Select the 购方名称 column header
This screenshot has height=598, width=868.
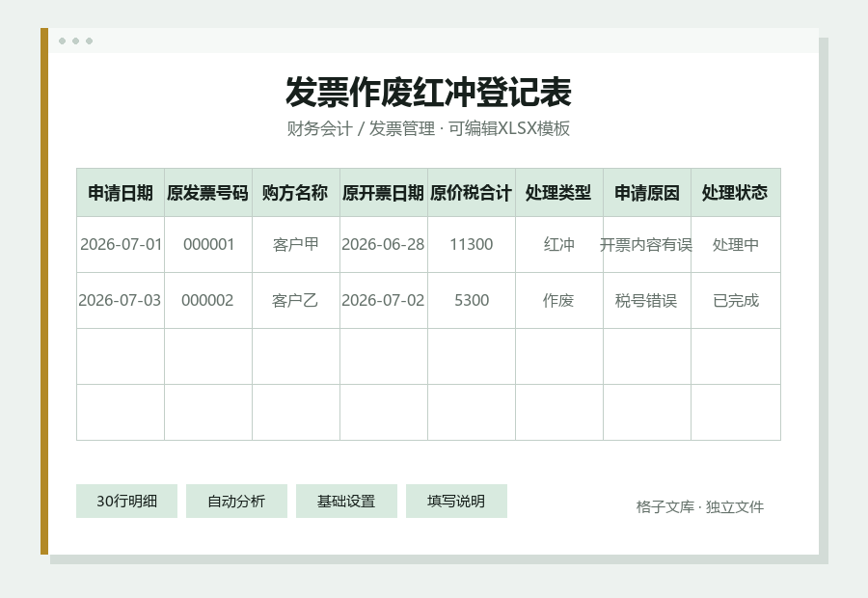[296, 193]
